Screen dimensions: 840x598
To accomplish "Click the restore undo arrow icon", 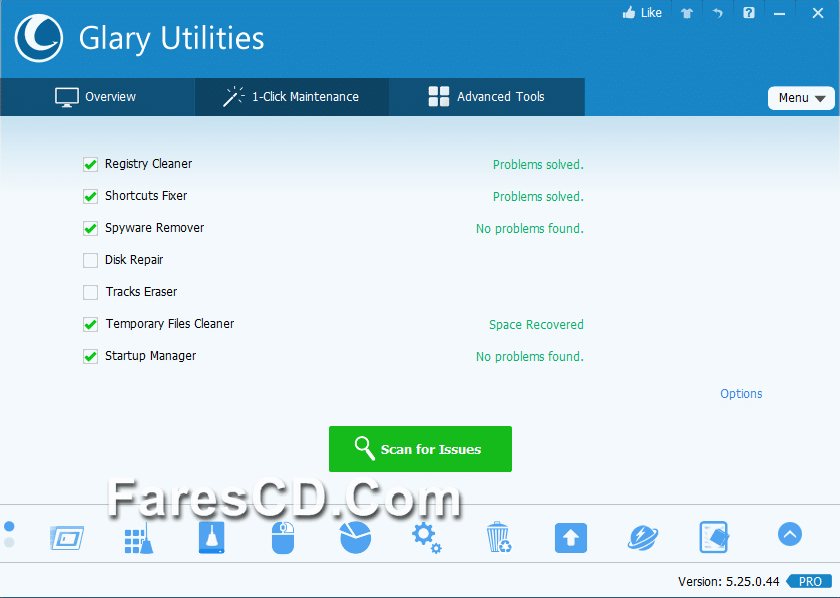I will [x=718, y=13].
